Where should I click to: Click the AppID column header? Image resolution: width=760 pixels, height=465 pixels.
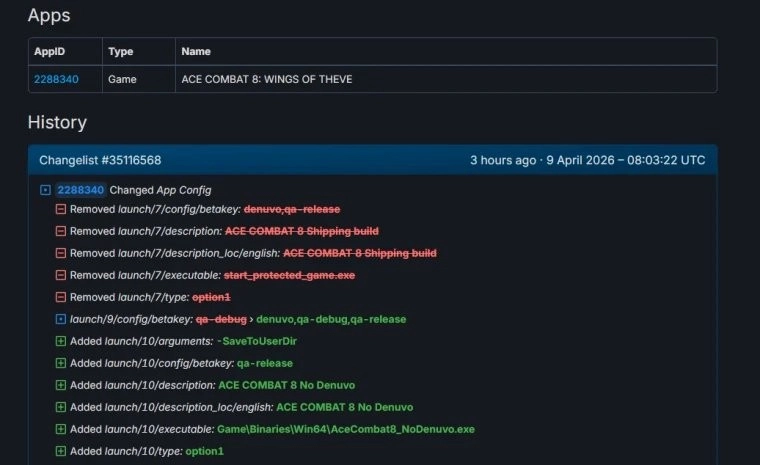coord(49,51)
